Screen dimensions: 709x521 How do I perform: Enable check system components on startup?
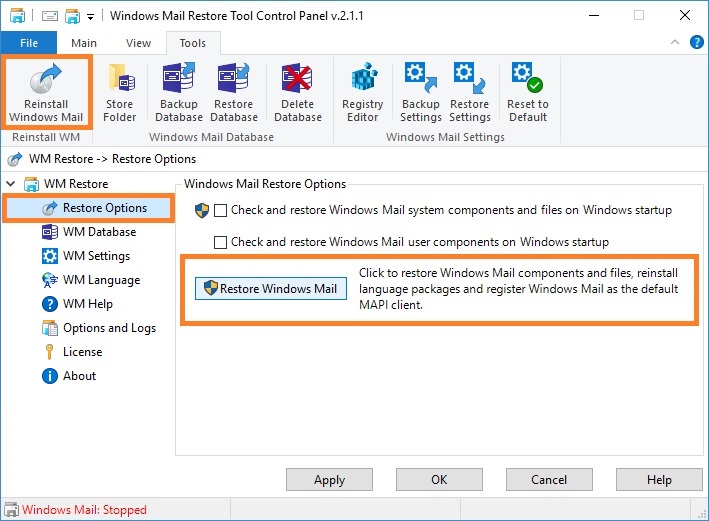pos(220,211)
